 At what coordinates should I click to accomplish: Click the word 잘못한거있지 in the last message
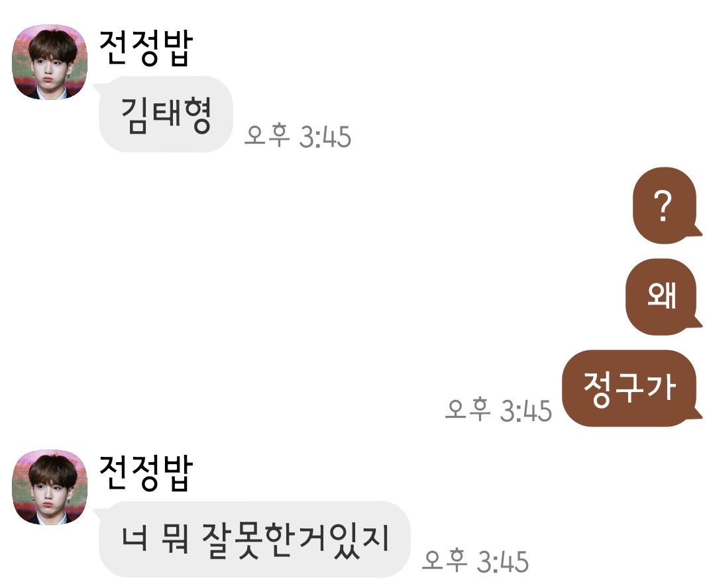click(296, 540)
